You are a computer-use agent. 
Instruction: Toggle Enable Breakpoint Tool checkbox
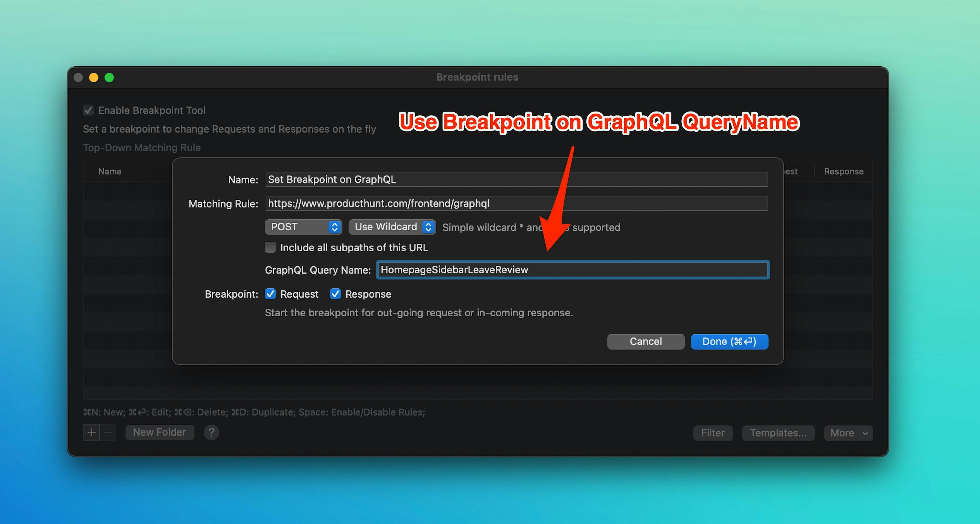[x=88, y=110]
